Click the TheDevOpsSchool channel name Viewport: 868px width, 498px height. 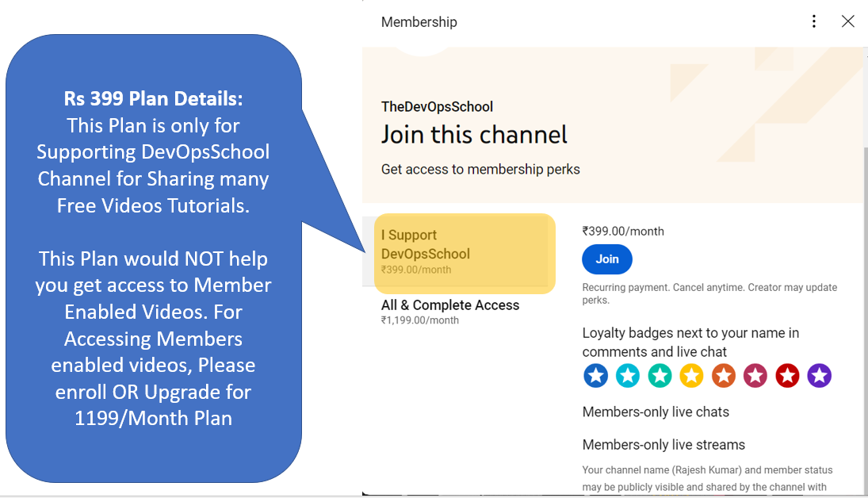coord(437,106)
